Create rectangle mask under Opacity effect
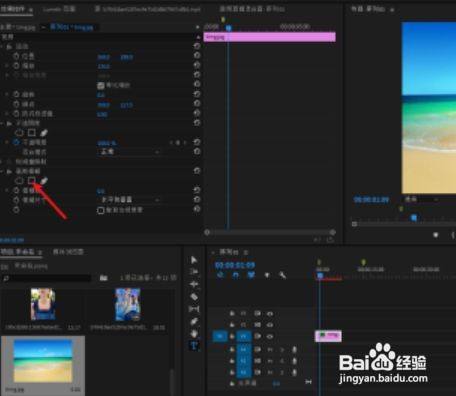Image resolution: width=456 pixels, height=396 pixels. pos(32,133)
